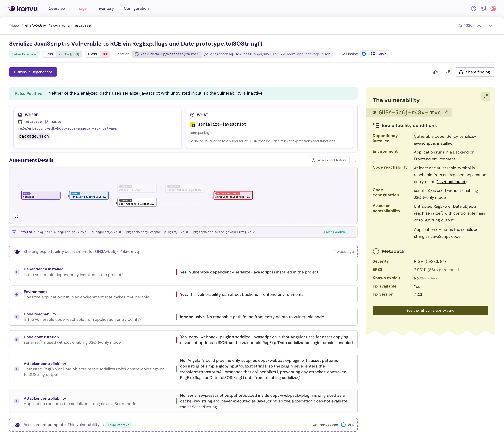
Task: Click the Dismiss in Dependabot button
Action: [x=33, y=72]
